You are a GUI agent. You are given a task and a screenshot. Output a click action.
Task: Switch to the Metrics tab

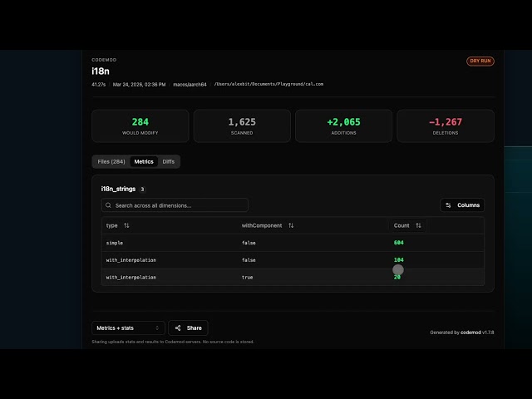point(144,161)
